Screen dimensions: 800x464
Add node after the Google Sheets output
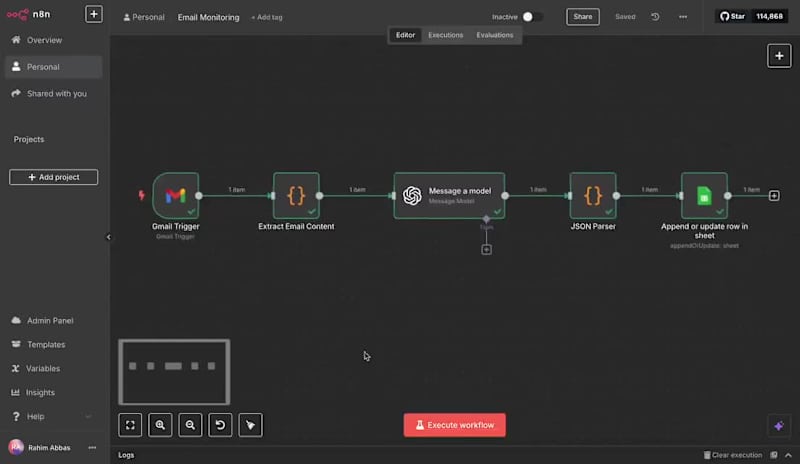(x=774, y=196)
